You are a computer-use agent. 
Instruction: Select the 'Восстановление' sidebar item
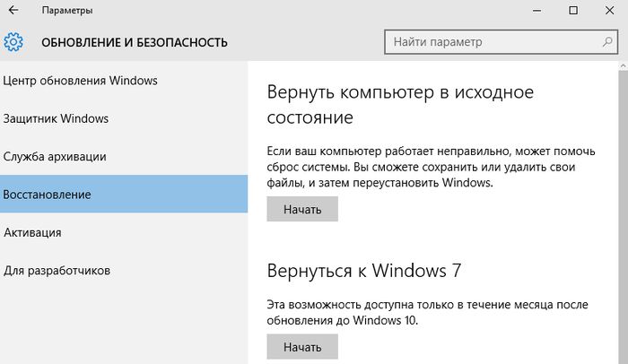point(47,194)
